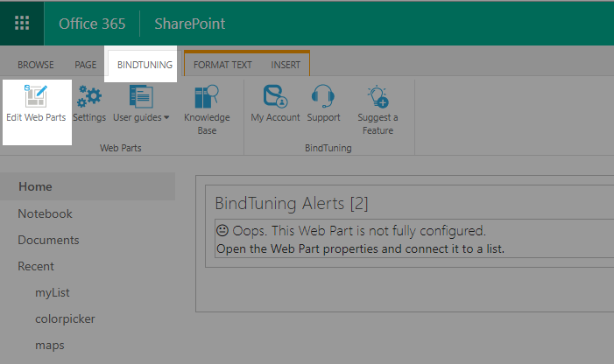The width and height of the screenshot is (614, 364).
Task: Click the SharePoint header link
Action: click(x=189, y=24)
